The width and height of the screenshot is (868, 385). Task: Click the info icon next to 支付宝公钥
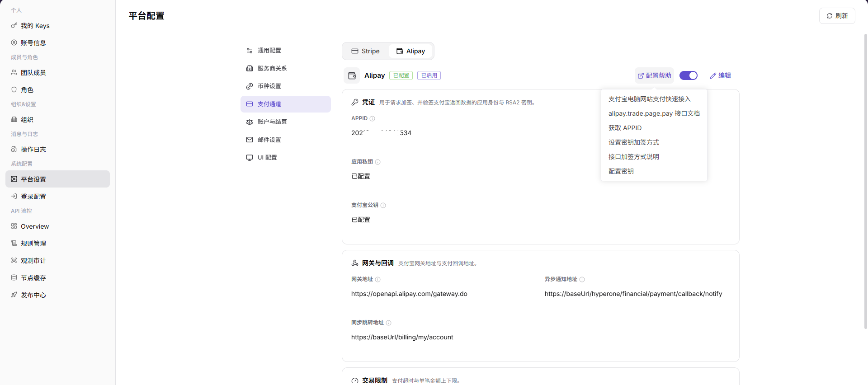coord(383,206)
